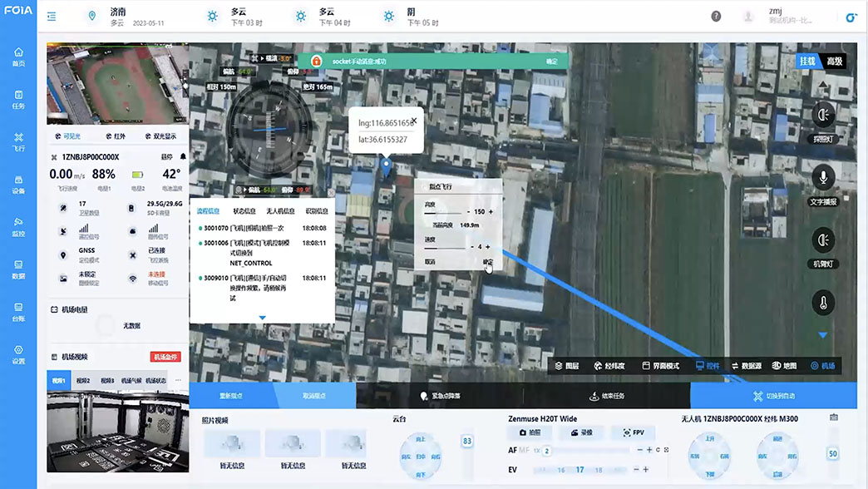This screenshot has height=489, width=868.
Task: Click the 结束任务 end mission button
Action: [x=606, y=396]
